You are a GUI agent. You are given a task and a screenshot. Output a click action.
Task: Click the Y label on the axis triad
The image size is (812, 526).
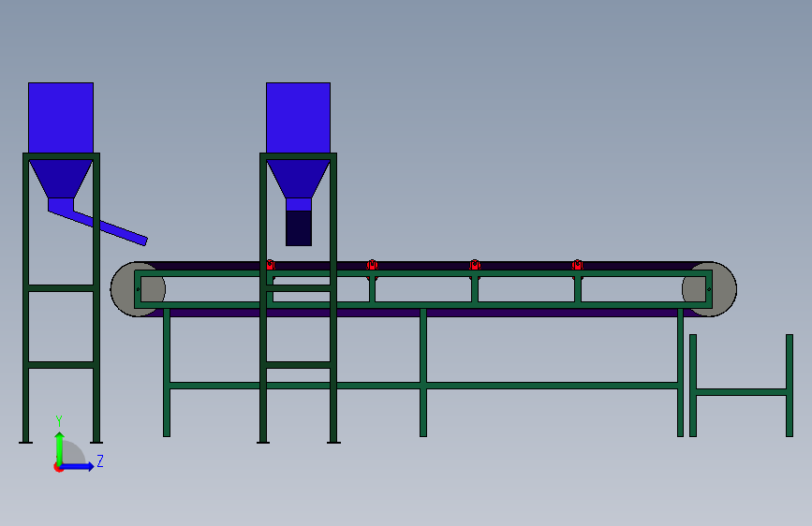pos(59,421)
